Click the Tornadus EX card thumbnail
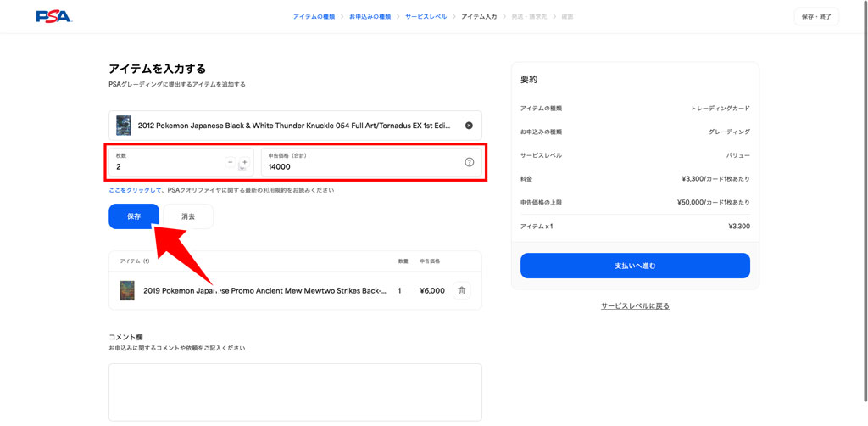Viewport: 868px width, 426px height. pos(124,126)
